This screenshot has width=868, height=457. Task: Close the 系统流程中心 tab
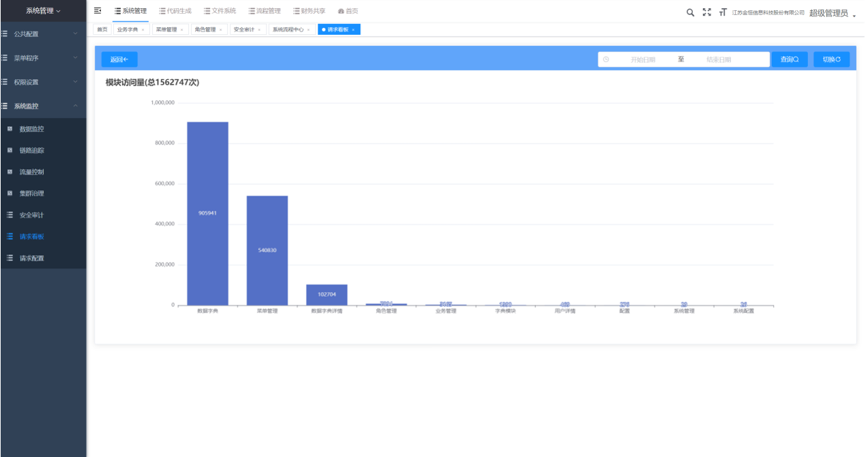tap(308, 30)
